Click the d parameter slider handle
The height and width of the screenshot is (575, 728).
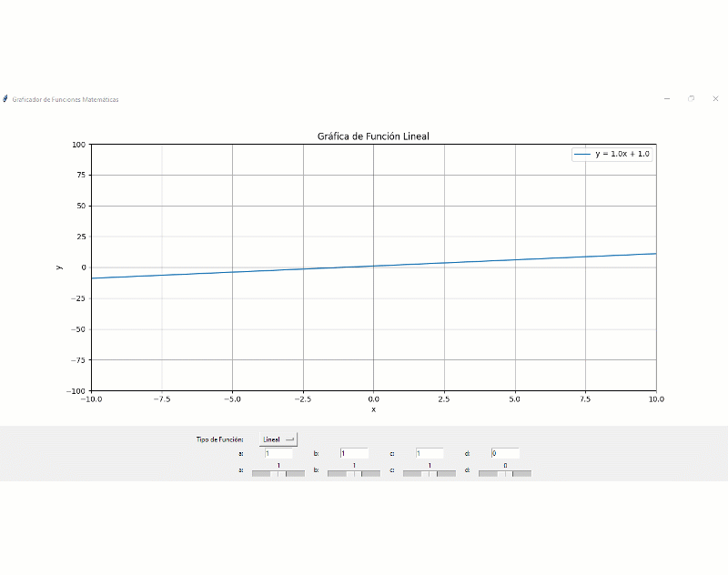(x=505, y=473)
